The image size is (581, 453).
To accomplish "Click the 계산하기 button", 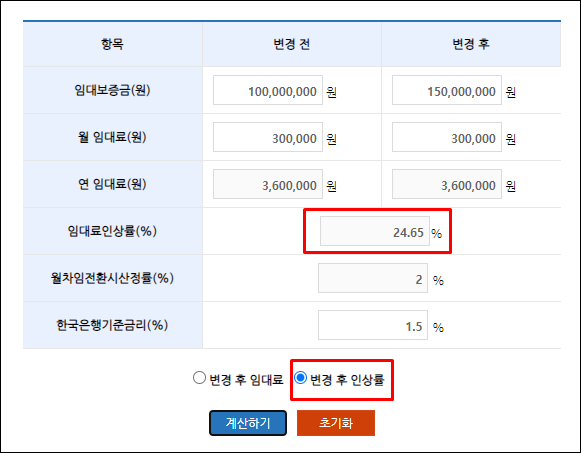I will point(248,423).
